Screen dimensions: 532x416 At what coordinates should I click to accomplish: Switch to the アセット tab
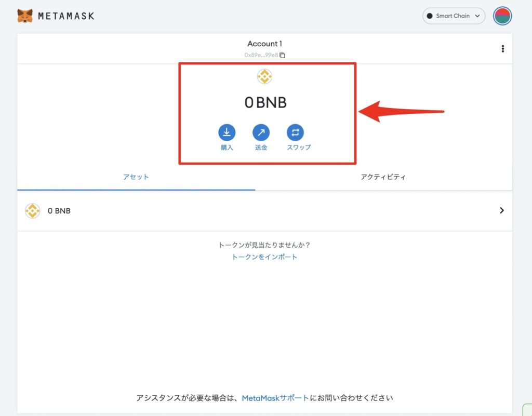click(x=136, y=177)
